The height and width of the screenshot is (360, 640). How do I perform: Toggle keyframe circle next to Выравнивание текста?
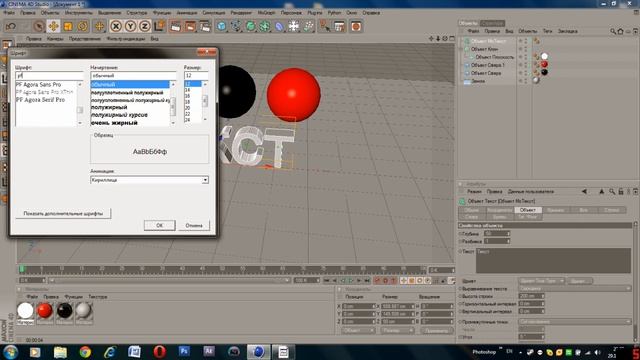460,289
